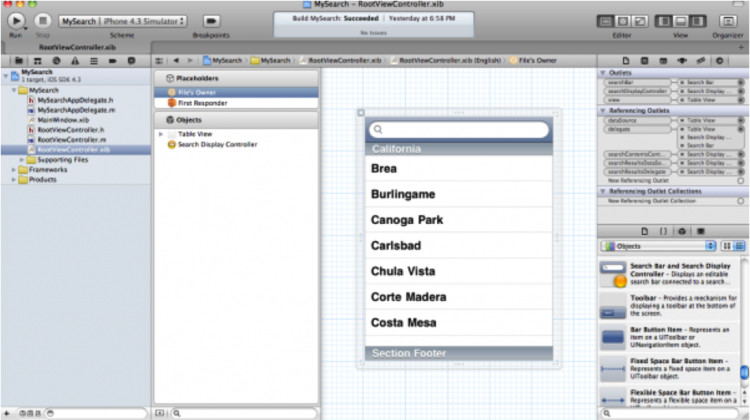Show the Object library
Image resolution: width=750 pixels, height=420 pixels.
(682, 232)
